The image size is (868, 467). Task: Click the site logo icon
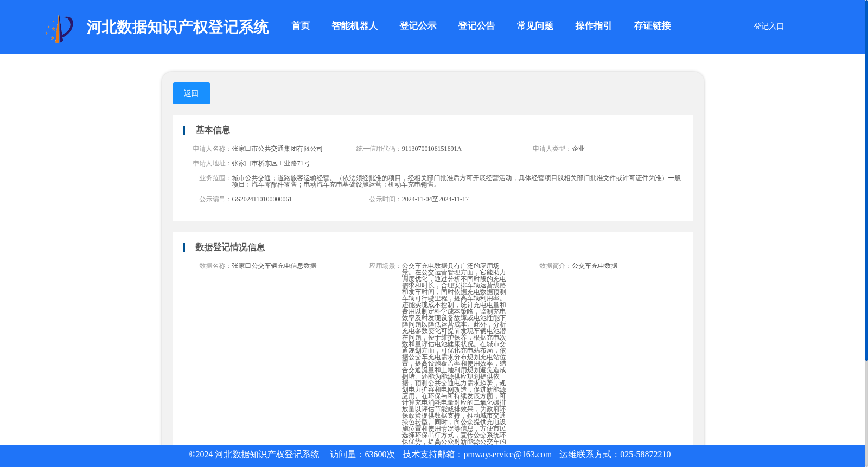(x=59, y=29)
